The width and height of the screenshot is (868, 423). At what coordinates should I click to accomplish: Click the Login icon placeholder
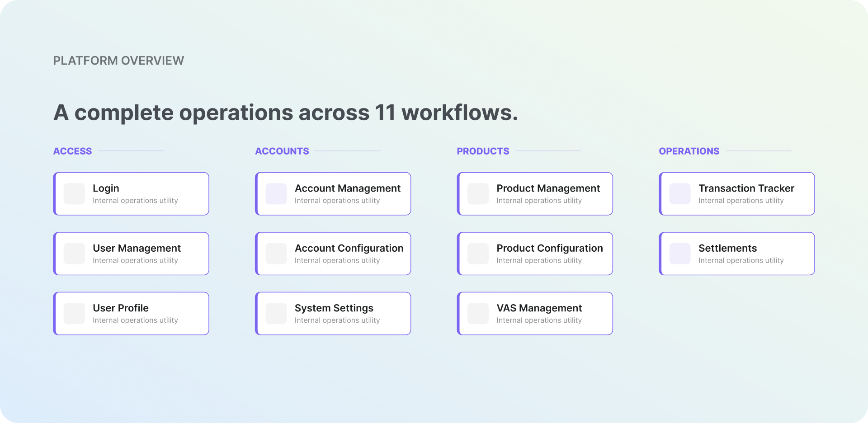point(74,194)
